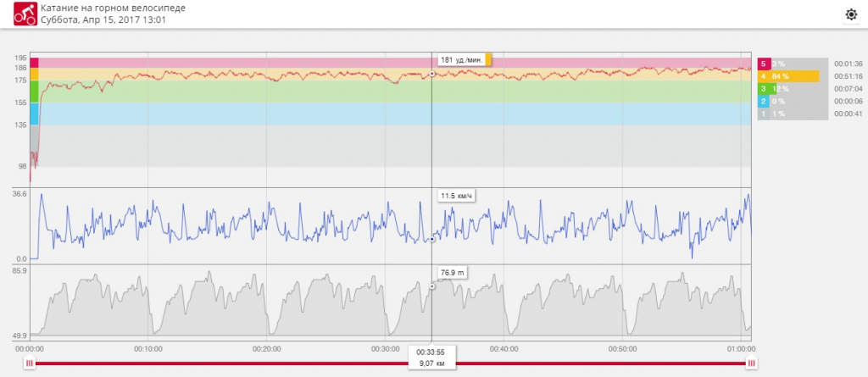Click the 76.9 m altitude tooltip

tap(453, 273)
